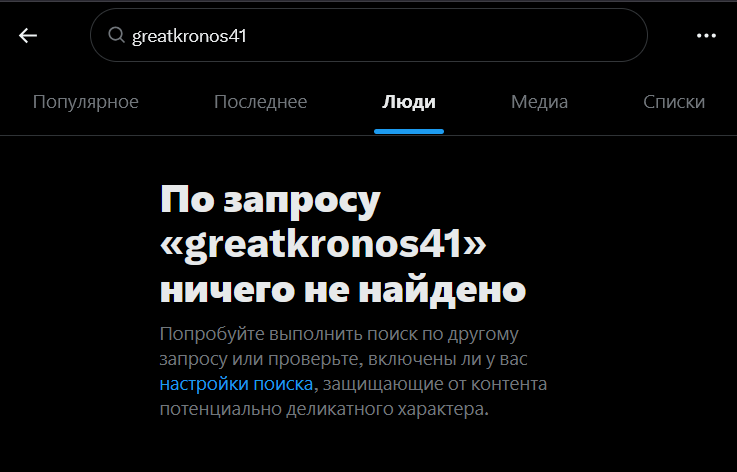Focus the search field containing greatkronos41
737x472 pixels.
click(x=368, y=35)
